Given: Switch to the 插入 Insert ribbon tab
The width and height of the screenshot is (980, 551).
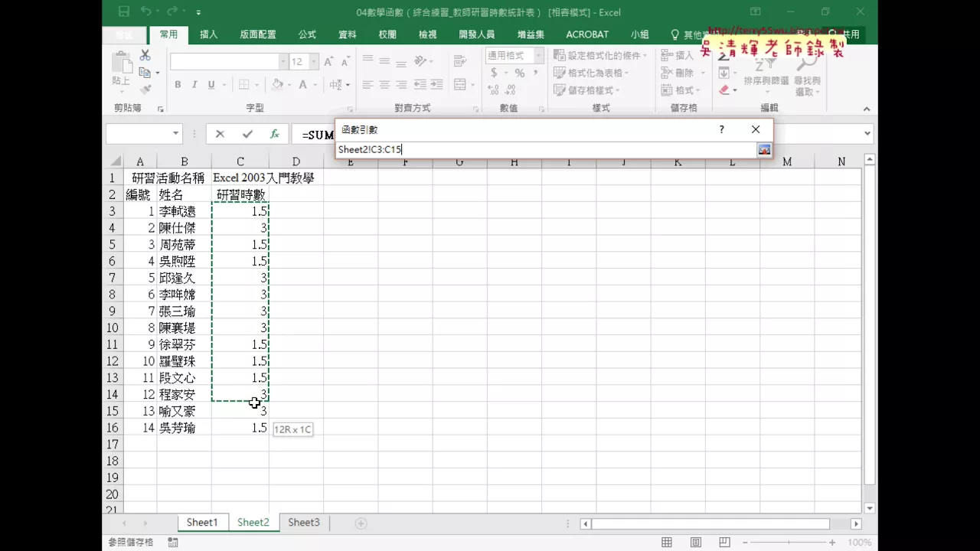Looking at the screenshot, I should tap(209, 34).
